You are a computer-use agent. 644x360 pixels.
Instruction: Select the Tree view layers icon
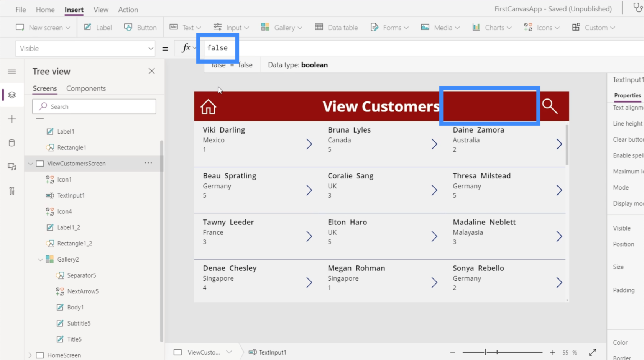click(12, 95)
